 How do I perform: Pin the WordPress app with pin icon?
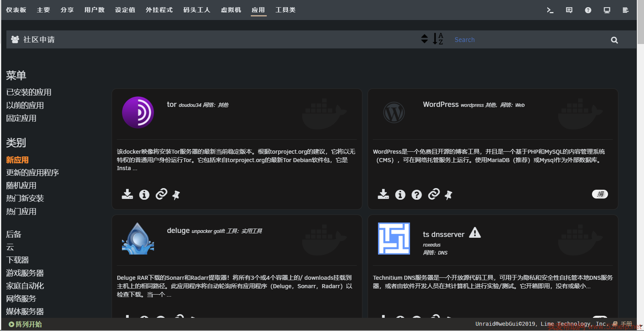(x=448, y=195)
